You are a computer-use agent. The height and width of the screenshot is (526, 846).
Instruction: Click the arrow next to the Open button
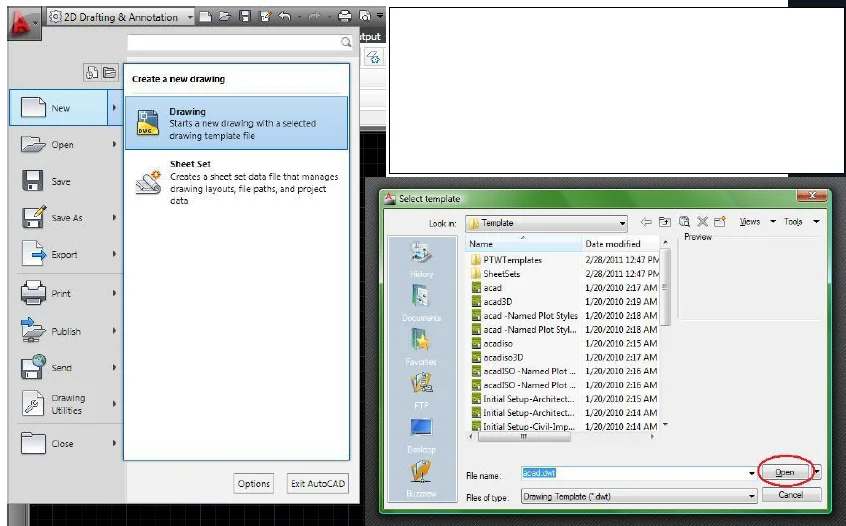(817, 472)
